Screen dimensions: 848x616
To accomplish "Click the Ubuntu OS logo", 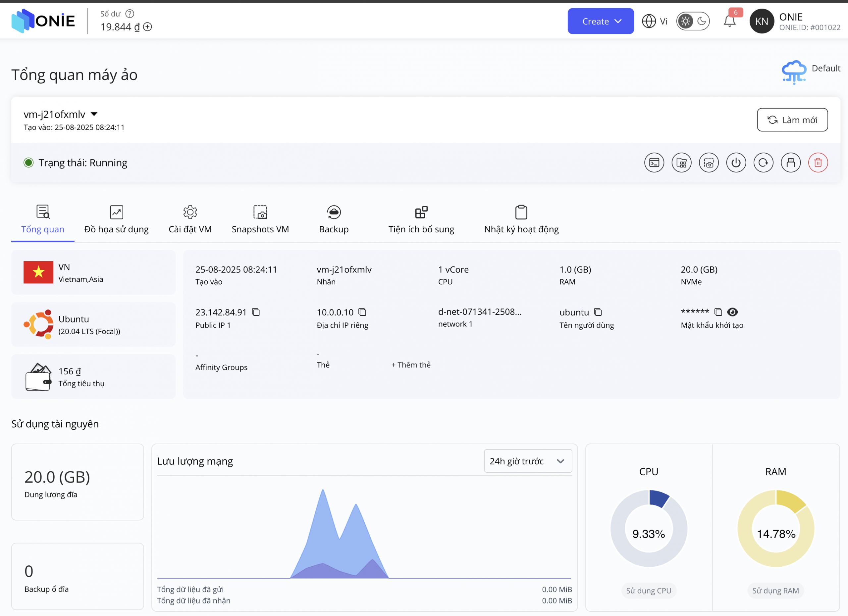I will (38, 324).
